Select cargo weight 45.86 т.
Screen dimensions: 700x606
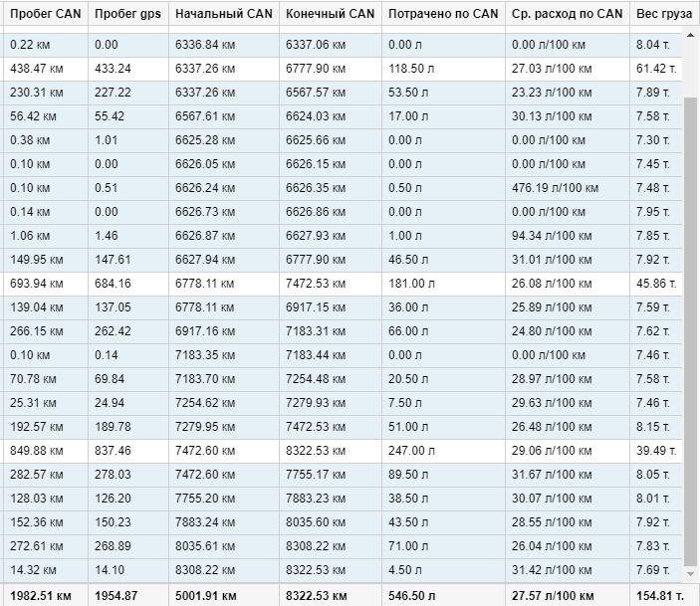[656, 284]
